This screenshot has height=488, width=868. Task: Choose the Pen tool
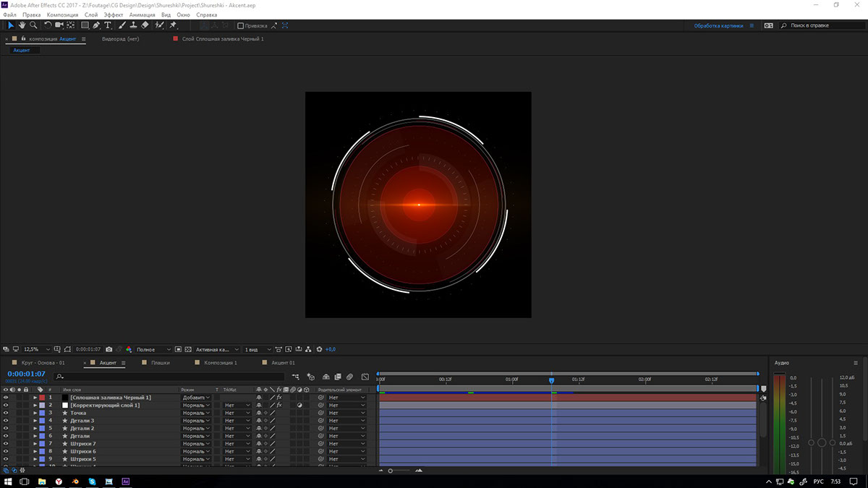[96, 25]
